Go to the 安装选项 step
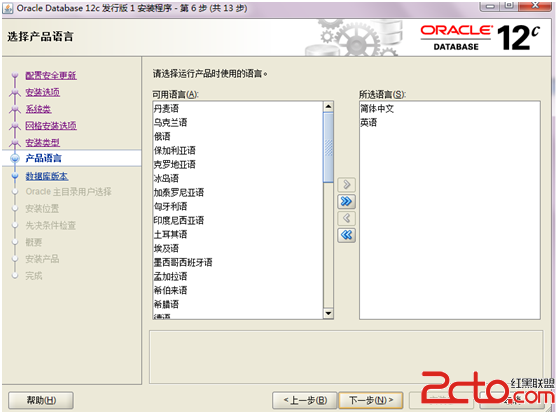 42,92
